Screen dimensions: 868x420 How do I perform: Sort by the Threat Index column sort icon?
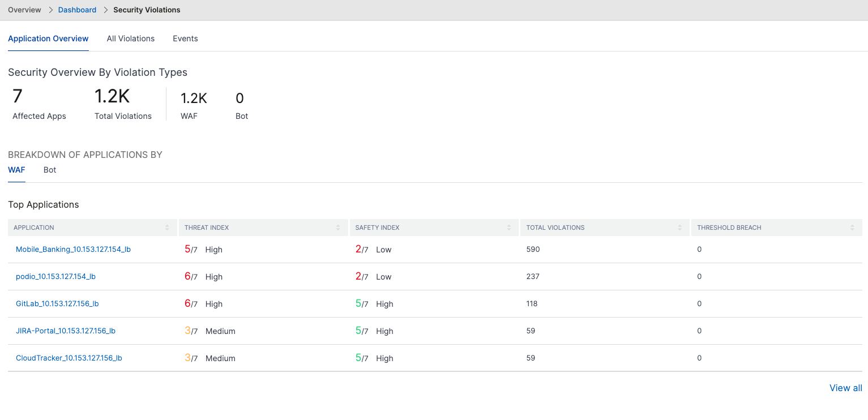click(338, 228)
